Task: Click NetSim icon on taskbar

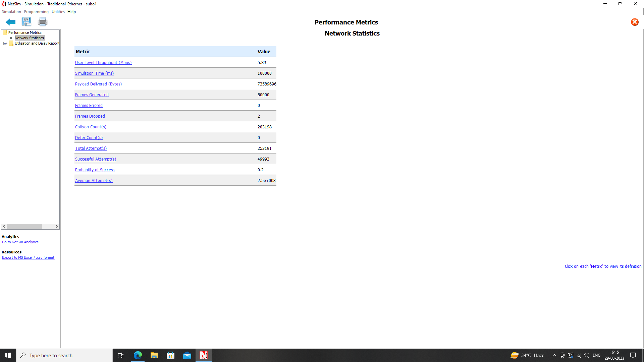Action: [x=204, y=355]
